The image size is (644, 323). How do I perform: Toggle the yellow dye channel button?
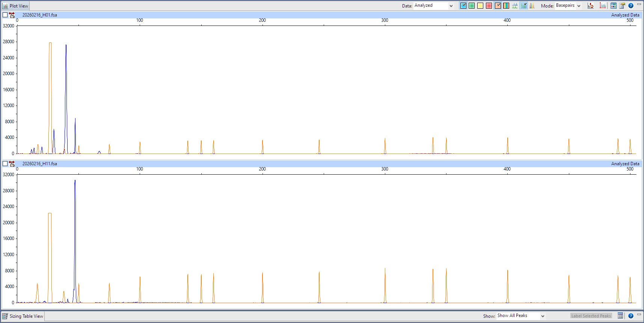click(480, 6)
